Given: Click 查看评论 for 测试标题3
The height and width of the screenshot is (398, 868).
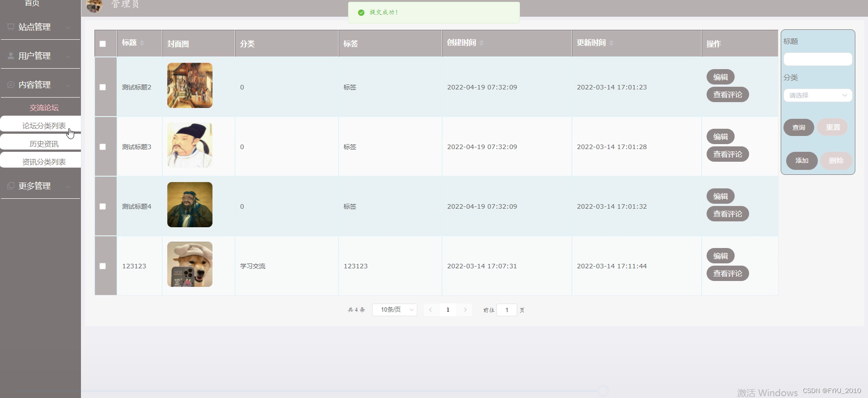Looking at the screenshot, I should [727, 154].
